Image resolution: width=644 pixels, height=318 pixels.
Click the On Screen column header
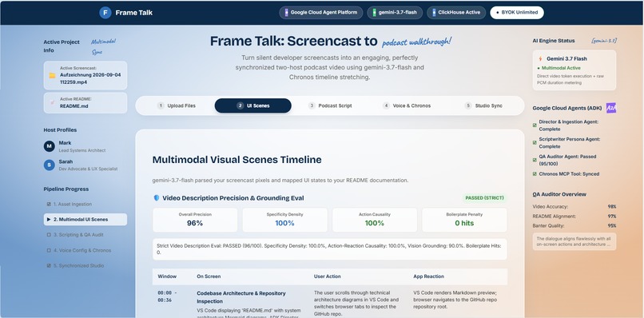click(x=209, y=276)
